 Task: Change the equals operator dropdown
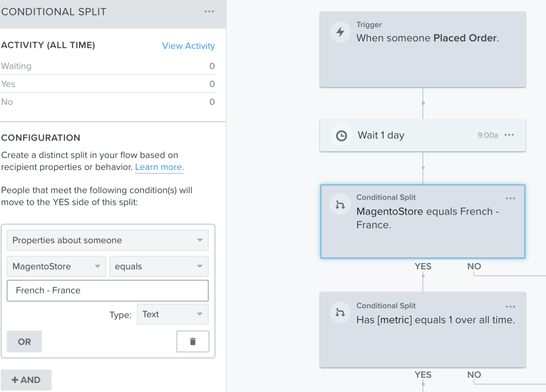(158, 266)
